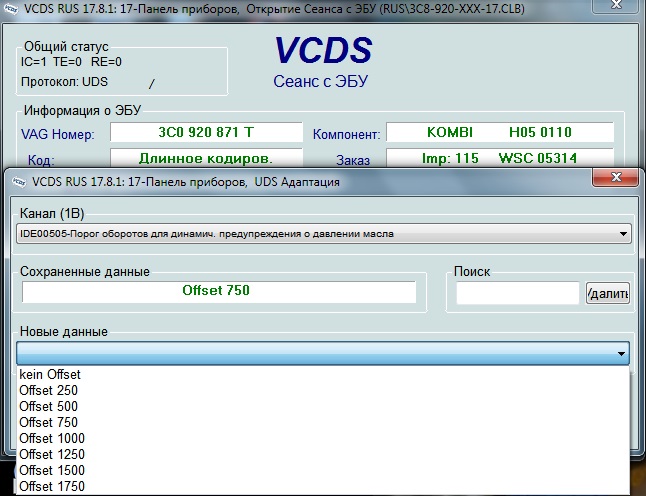Click the Заказ field with WSC 05314
646x496 pixels.
499,158
